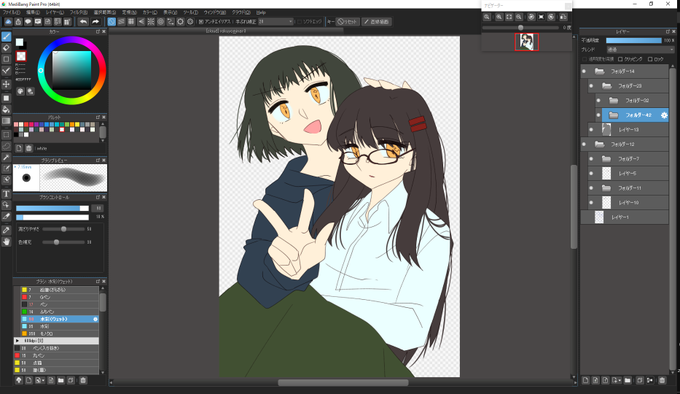
Task: Select the Lasso tool
Action: click(x=6, y=146)
